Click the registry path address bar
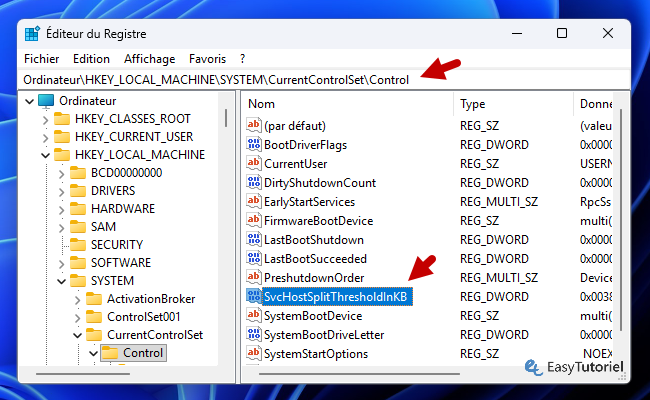This screenshot has height=400, width=650. [x=323, y=80]
